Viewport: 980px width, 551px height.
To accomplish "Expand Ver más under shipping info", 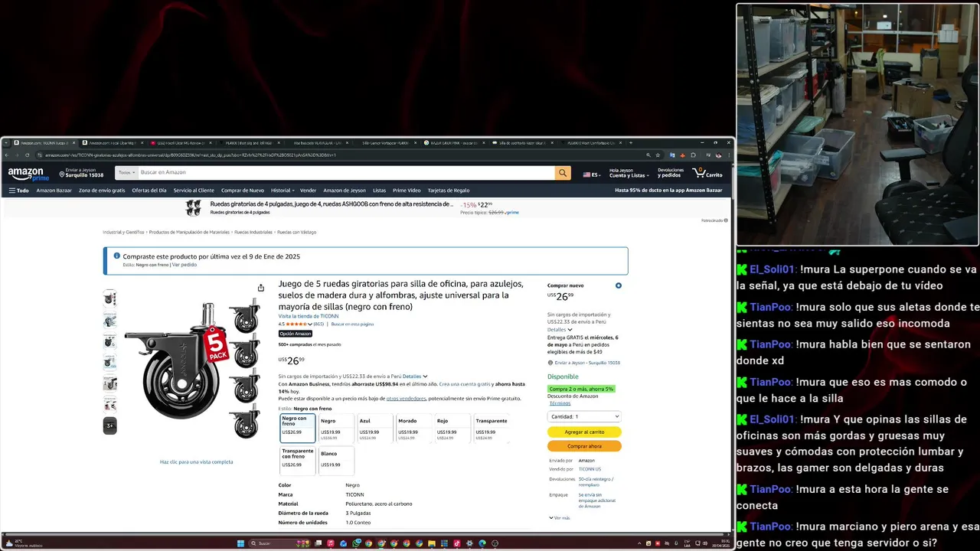I will [560, 518].
